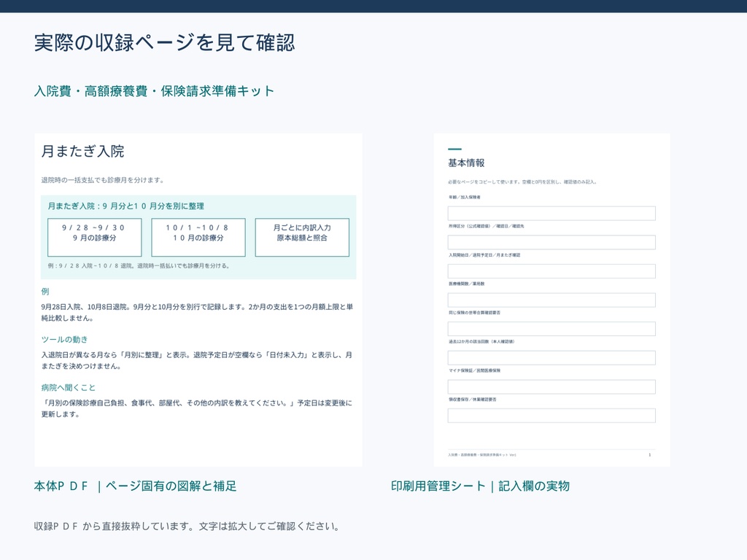Screen dimensions: 747x560
Task: Click the input box under 医療機関数/薬局数
Action: coord(551,300)
